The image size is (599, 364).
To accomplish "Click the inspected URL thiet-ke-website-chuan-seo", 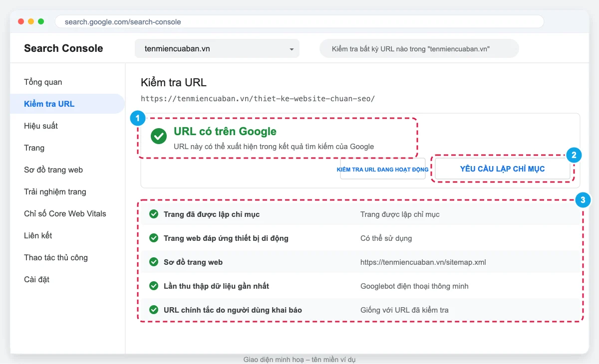I will pyautogui.click(x=258, y=99).
